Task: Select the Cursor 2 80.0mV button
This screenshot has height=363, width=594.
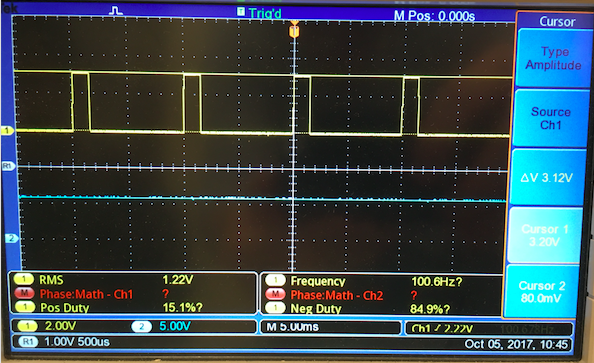Action: coord(542,291)
